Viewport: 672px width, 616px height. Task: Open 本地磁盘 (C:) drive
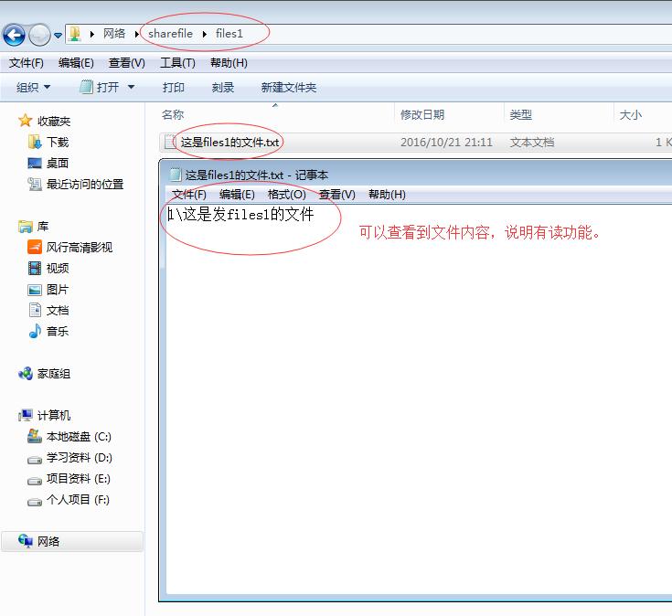click(79, 437)
